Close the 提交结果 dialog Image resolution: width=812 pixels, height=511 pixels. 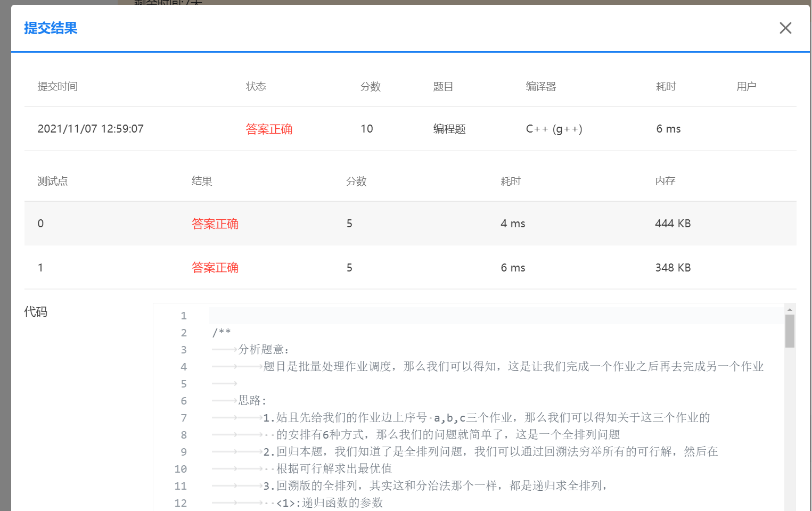[785, 28]
